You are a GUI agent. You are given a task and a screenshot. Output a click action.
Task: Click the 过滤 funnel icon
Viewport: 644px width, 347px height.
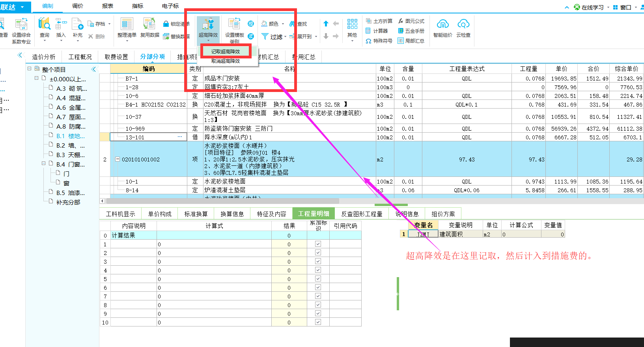click(x=265, y=36)
